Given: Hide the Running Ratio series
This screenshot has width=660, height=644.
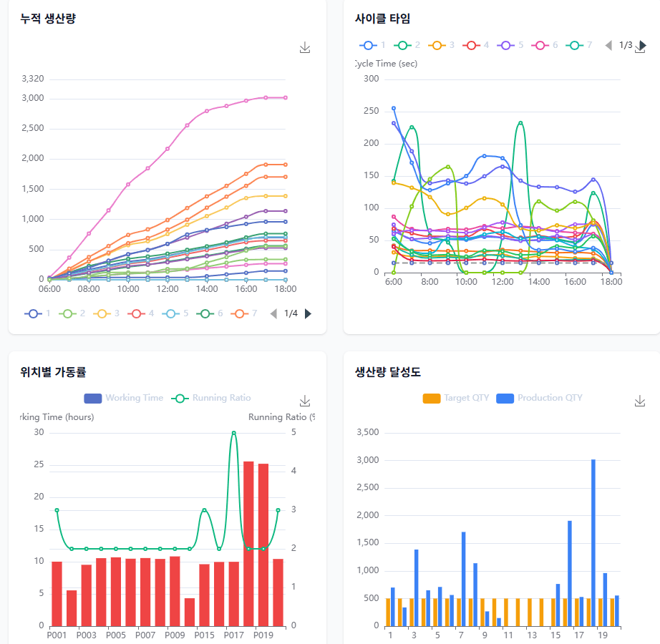Looking at the screenshot, I should pos(211,398).
